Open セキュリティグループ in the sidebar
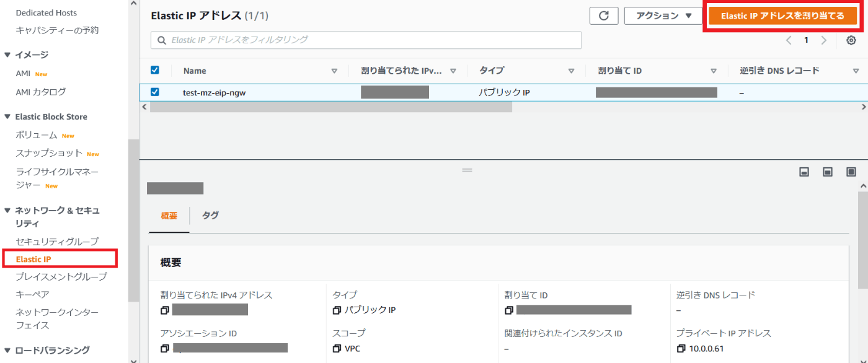868x363 pixels. tap(57, 242)
